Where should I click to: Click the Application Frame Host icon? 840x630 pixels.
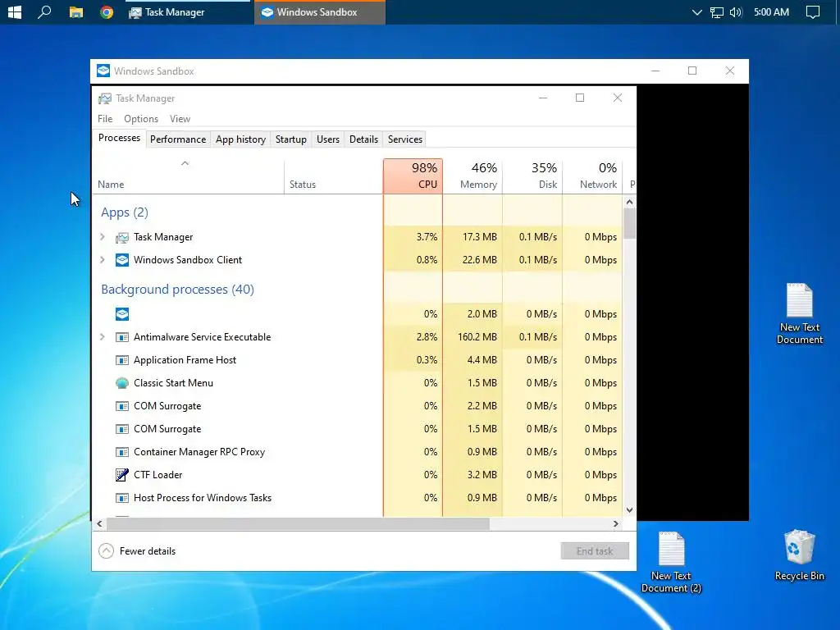(122, 361)
